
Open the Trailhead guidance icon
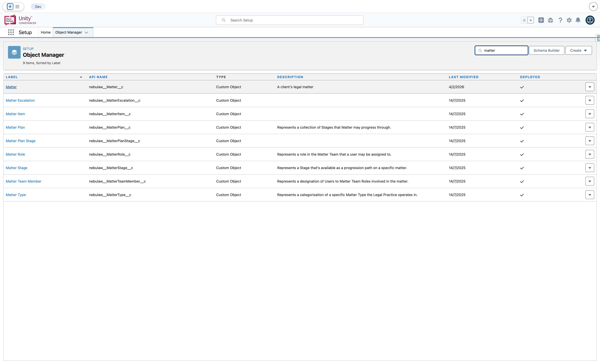point(550,20)
